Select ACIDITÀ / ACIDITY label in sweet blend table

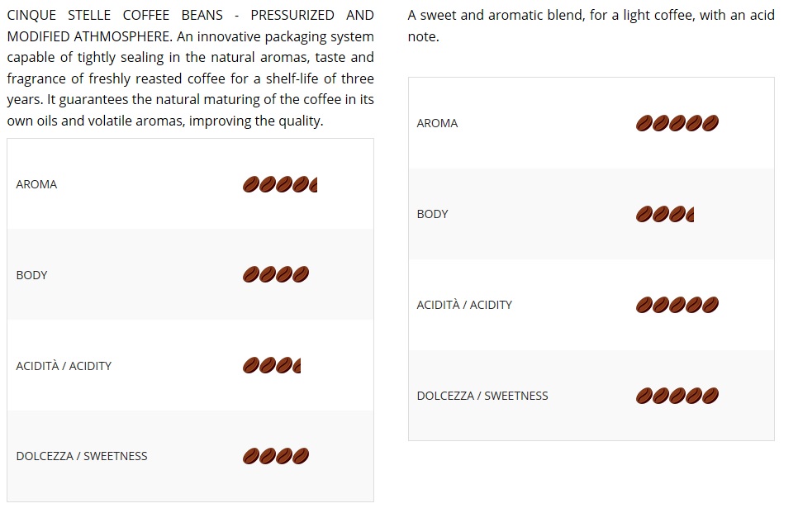[x=464, y=305]
